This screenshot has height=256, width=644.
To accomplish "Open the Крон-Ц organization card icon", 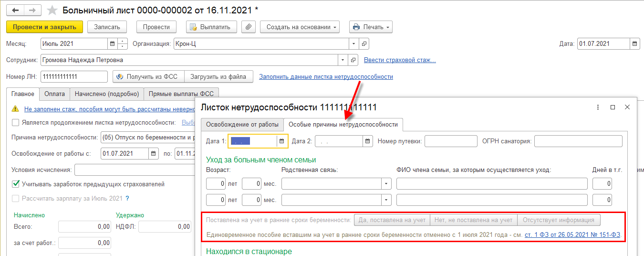I will tap(364, 43).
